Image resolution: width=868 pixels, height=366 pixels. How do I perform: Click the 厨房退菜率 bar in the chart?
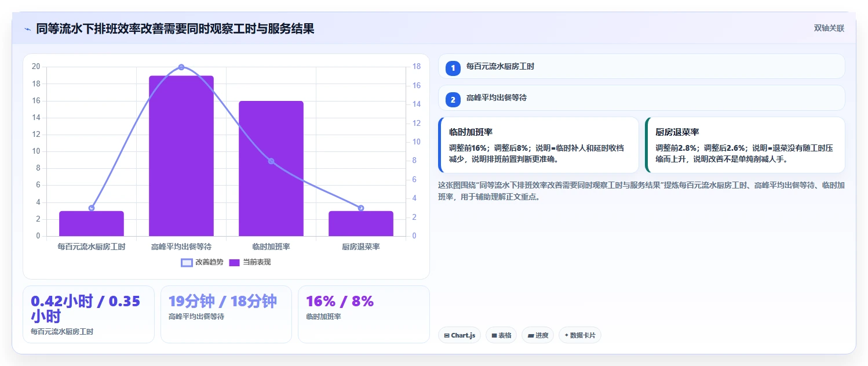pyautogui.click(x=361, y=224)
